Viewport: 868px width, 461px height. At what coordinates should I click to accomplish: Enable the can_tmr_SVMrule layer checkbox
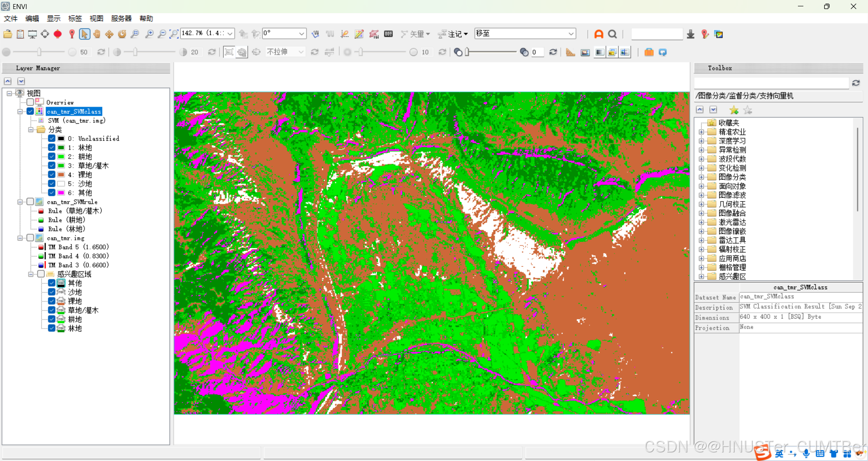click(x=30, y=202)
